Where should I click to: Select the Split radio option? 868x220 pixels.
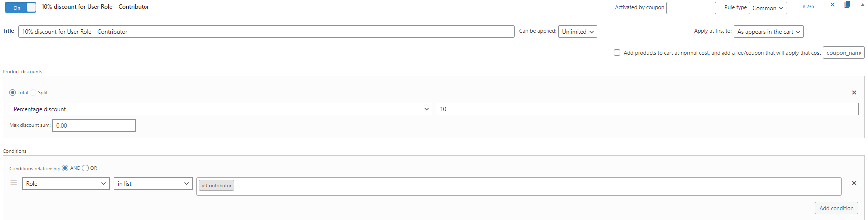[33, 93]
